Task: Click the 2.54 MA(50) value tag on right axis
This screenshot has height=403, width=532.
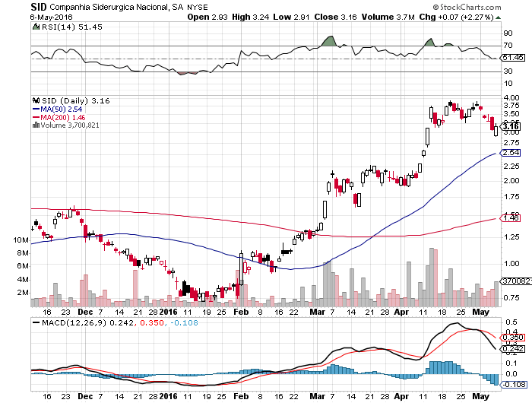Action: [x=511, y=153]
